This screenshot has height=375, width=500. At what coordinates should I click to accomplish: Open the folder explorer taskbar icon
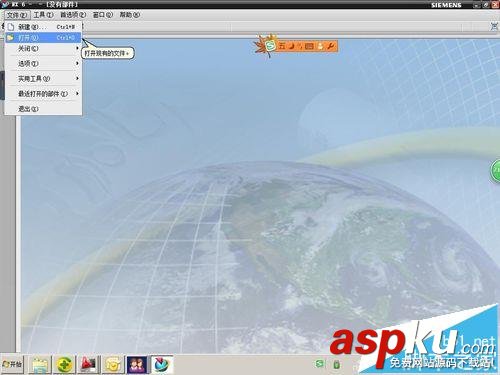pos(41,365)
